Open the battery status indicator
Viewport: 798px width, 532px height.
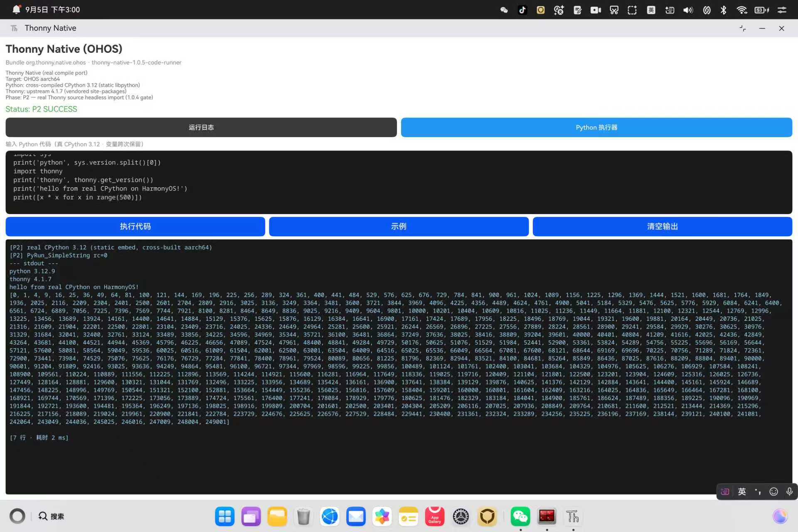pos(761,10)
